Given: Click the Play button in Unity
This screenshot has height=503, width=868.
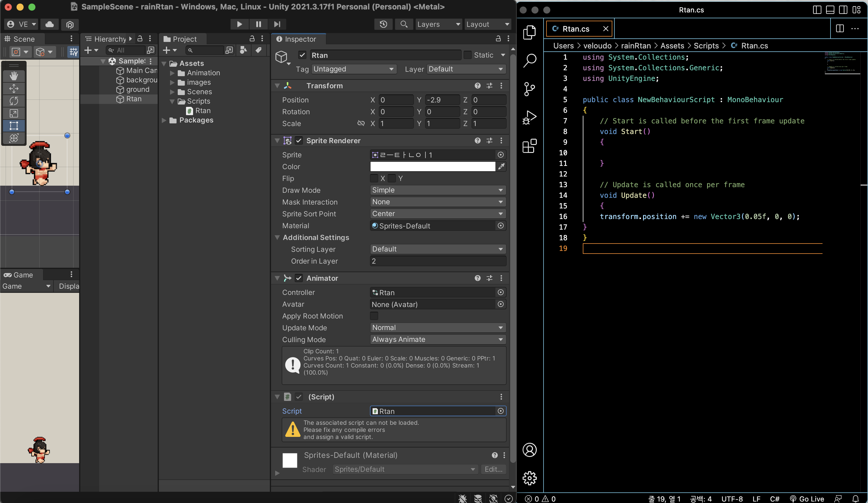Looking at the screenshot, I should point(239,24).
